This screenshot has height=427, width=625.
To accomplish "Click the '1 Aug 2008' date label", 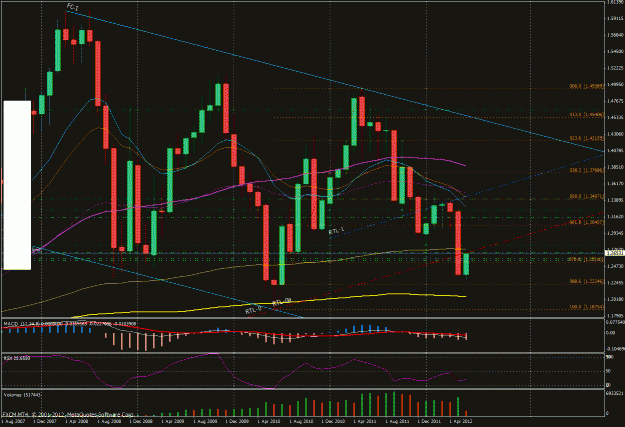I will pos(109,421).
